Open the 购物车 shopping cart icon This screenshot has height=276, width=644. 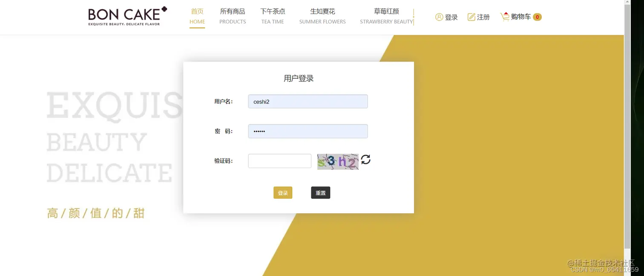[x=505, y=17]
